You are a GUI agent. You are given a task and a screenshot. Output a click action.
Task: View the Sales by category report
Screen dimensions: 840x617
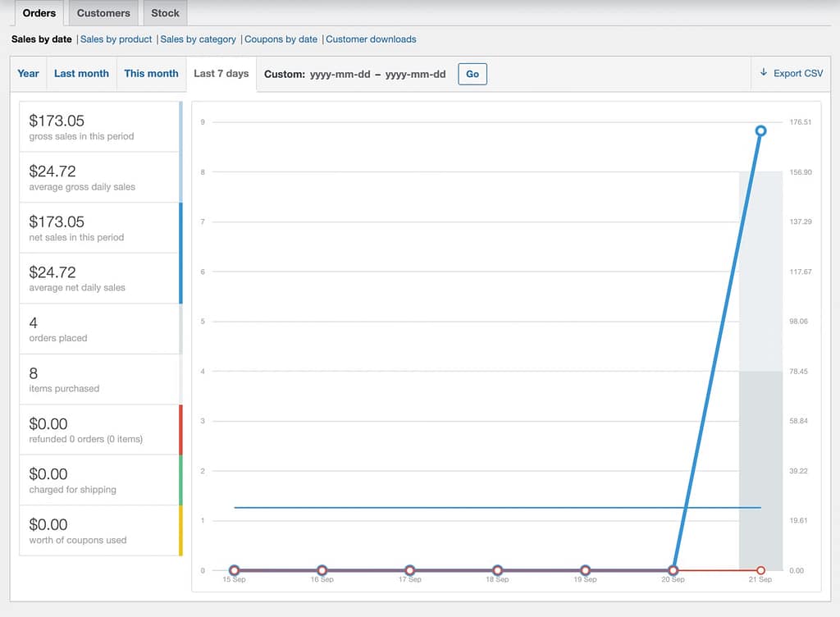coord(198,39)
